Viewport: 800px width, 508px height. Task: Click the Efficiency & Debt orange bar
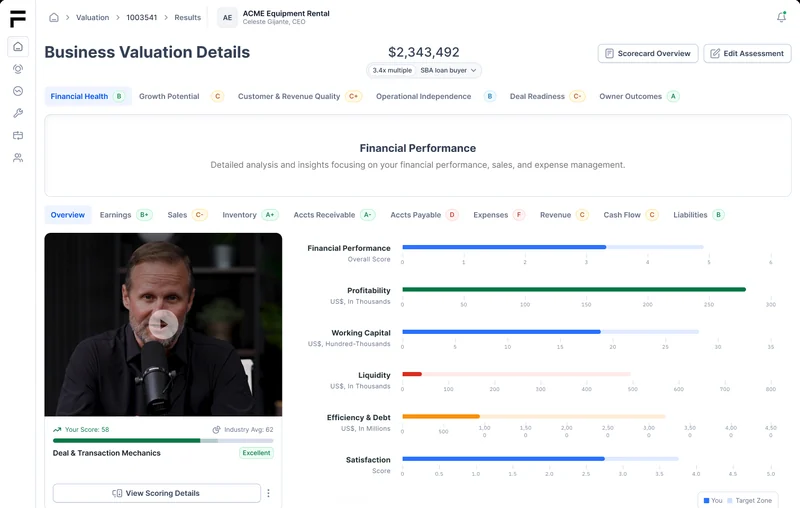[441, 416]
